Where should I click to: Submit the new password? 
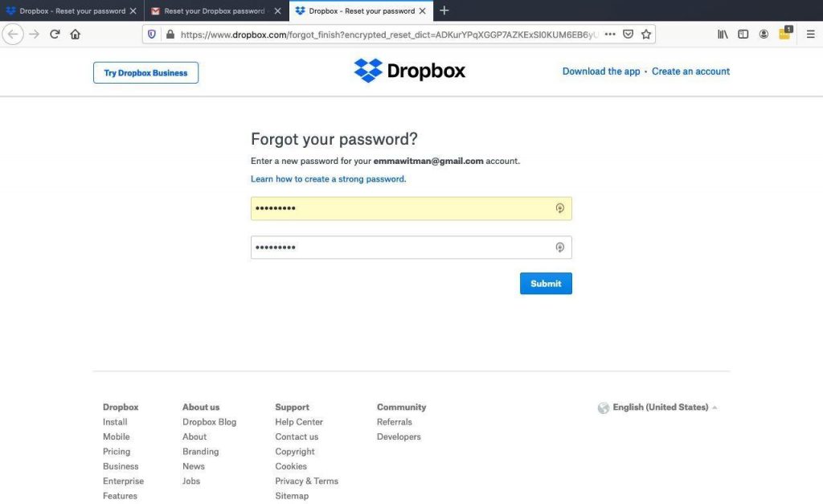[x=546, y=284]
